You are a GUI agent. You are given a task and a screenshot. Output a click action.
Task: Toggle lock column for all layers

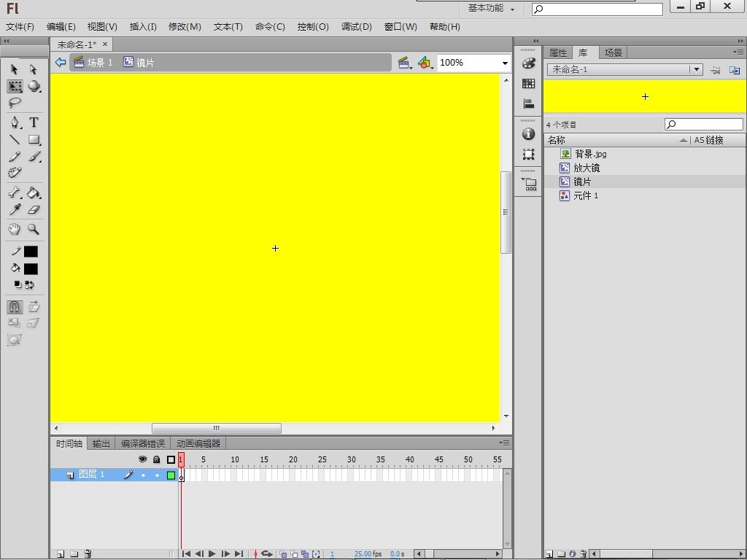point(156,459)
